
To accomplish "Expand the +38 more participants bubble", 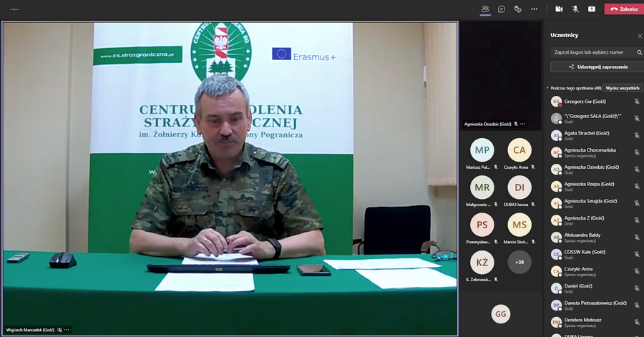I will coord(519,262).
